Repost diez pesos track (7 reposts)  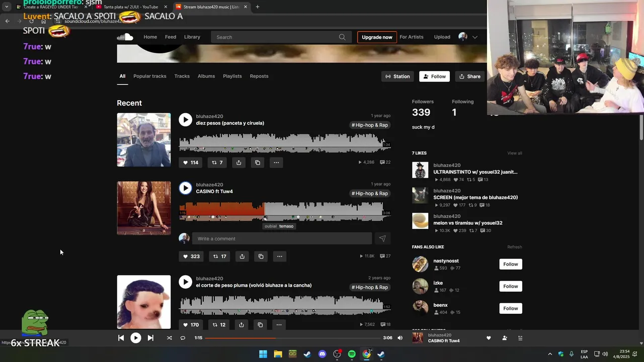(x=217, y=162)
